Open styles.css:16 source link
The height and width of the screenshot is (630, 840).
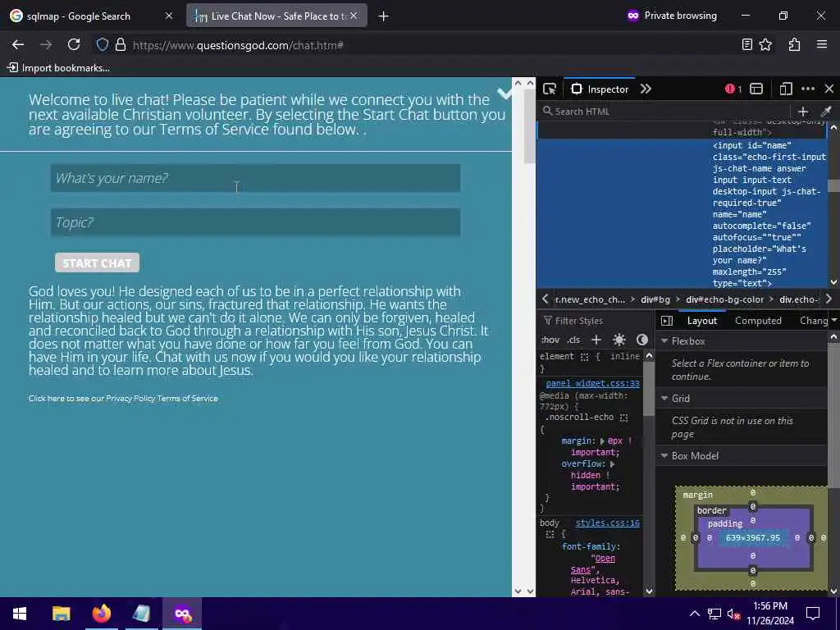click(608, 523)
